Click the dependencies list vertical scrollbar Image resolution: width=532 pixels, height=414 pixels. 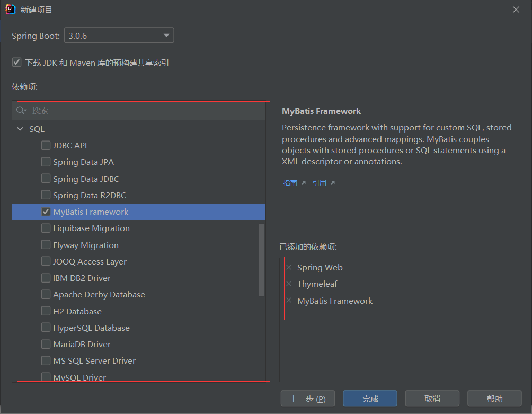[x=262, y=260]
